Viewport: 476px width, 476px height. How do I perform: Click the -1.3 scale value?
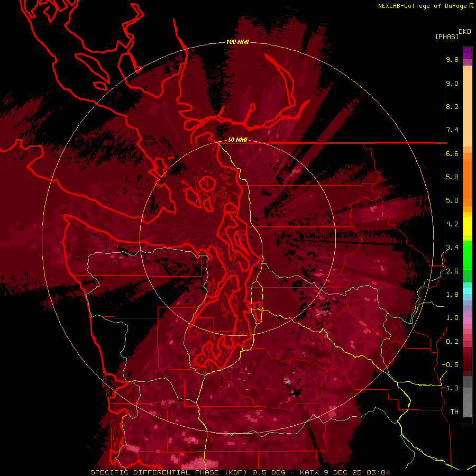click(450, 388)
